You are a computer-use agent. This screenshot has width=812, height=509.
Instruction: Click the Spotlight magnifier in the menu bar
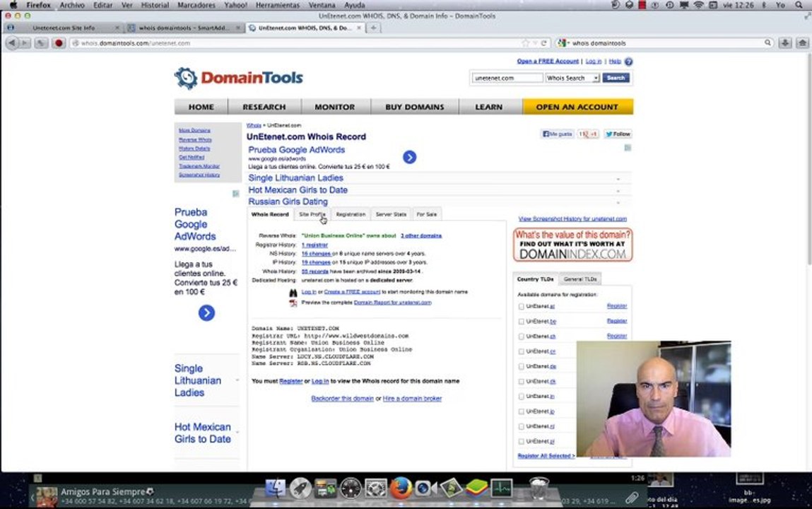799,5
